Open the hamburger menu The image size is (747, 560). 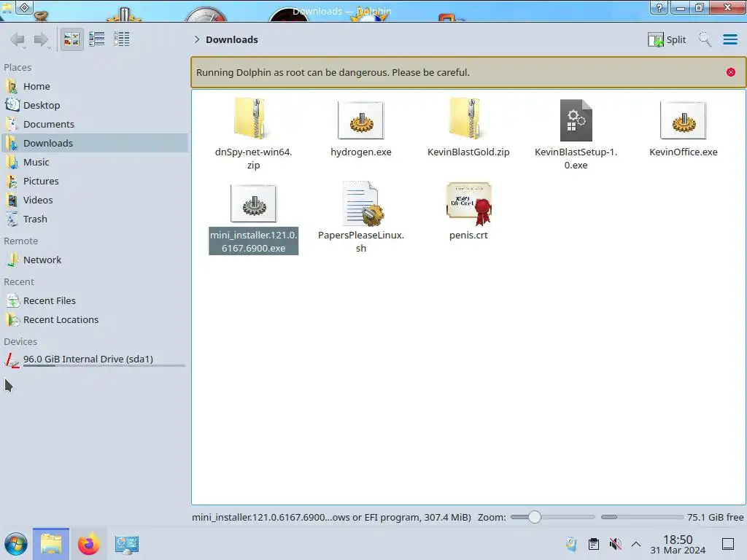click(729, 39)
